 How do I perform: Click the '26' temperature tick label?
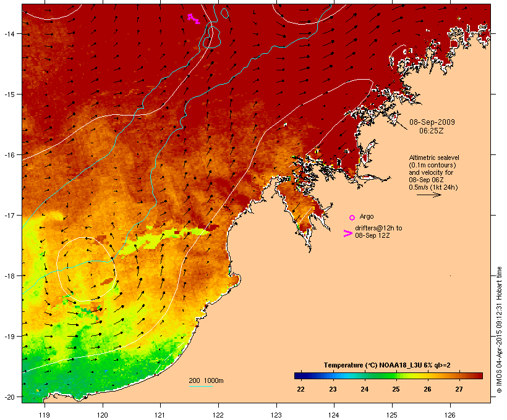pos(427,389)
